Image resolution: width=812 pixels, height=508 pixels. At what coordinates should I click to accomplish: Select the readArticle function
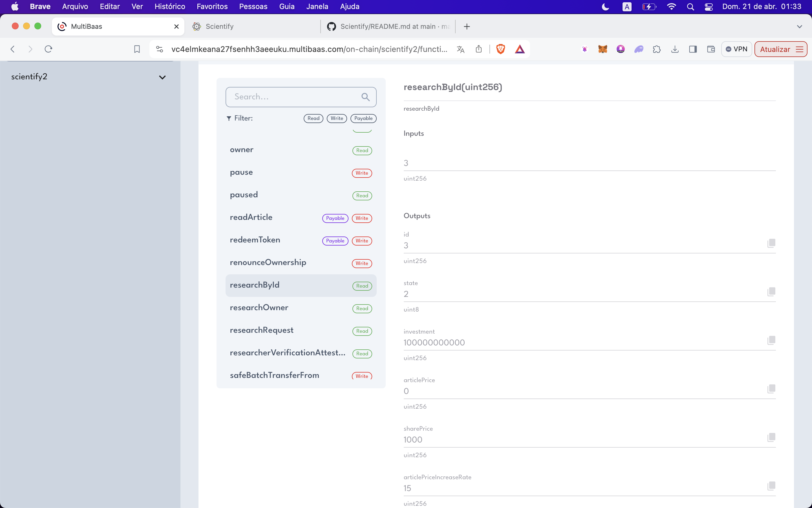pyautogui.click(x=301, y=218)
